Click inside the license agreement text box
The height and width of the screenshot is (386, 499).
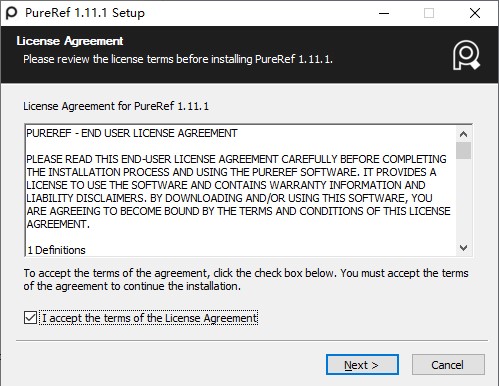241,190
